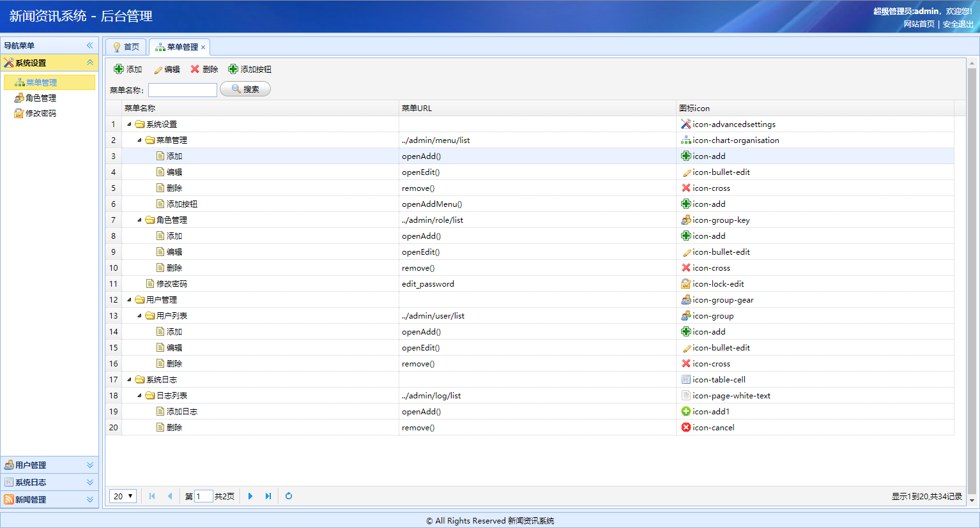Open the 系统日志 accordion panel header
The image size is (980, 528).
tap(49, 482)
